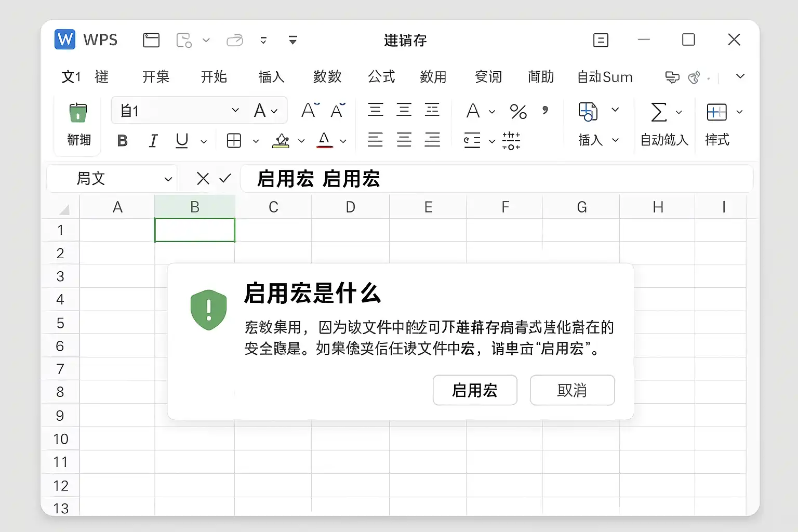Screen dimensions: 798x532
Task: Apply percent style with the % icon
Action: 518,111
